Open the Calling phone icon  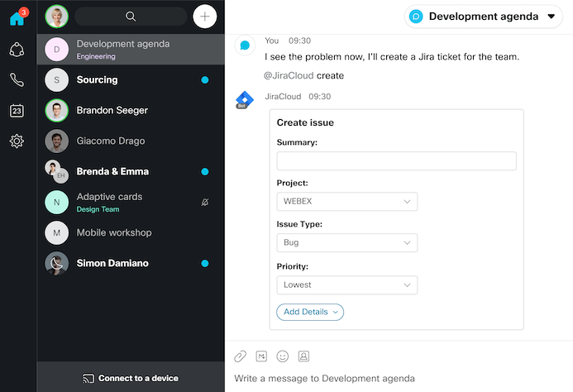[x=17, y=79]
